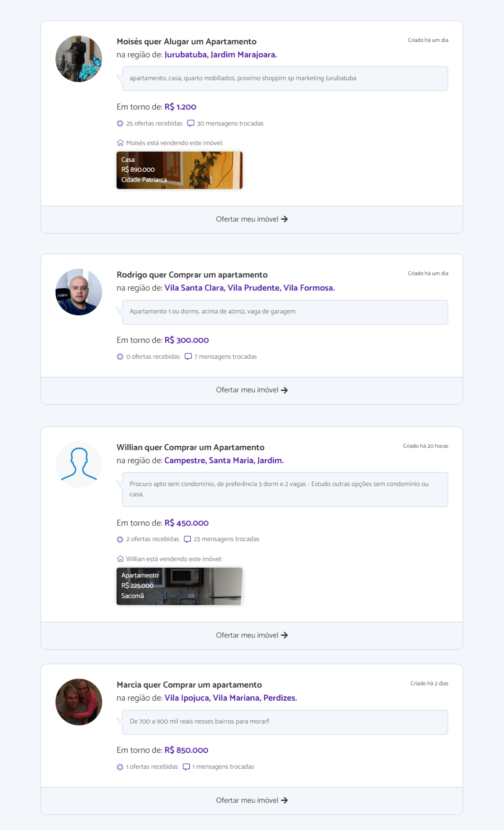Click the offers badge icon beside 2 ofertas recebidas
The height and width of the screenshot is (830, 504).
(120, 539)
